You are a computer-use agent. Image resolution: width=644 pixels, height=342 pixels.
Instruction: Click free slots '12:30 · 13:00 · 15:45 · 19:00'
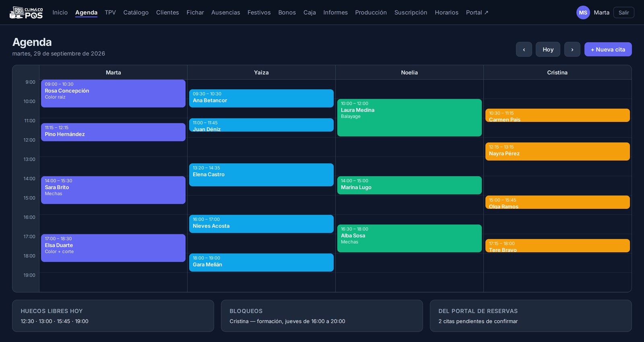(x=54, y=321)
